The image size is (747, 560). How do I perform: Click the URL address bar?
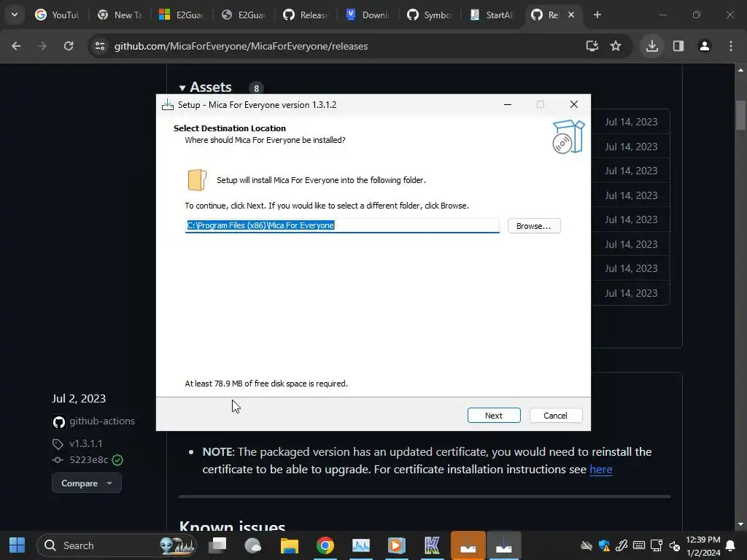343,46
